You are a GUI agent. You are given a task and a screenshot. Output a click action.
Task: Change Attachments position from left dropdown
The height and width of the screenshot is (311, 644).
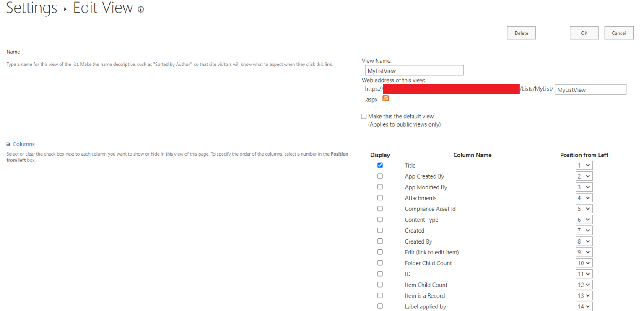[x=584, y=198]
